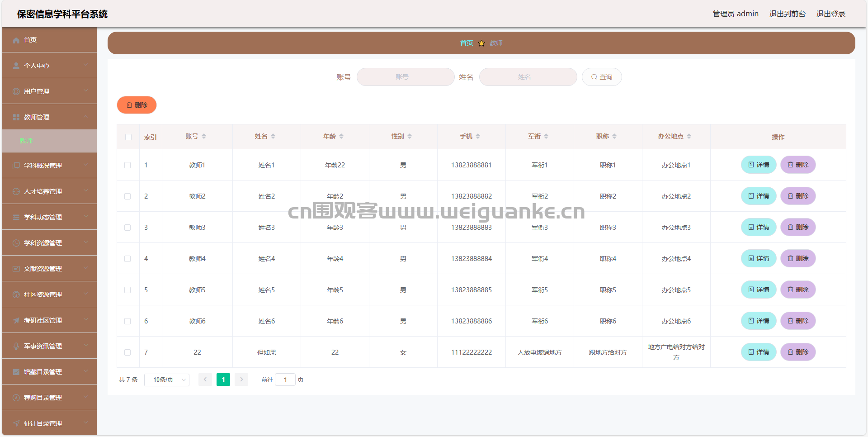Click the home icon beside 首页 in sidebar
The image size is (868, 437).
pos(16,40)
